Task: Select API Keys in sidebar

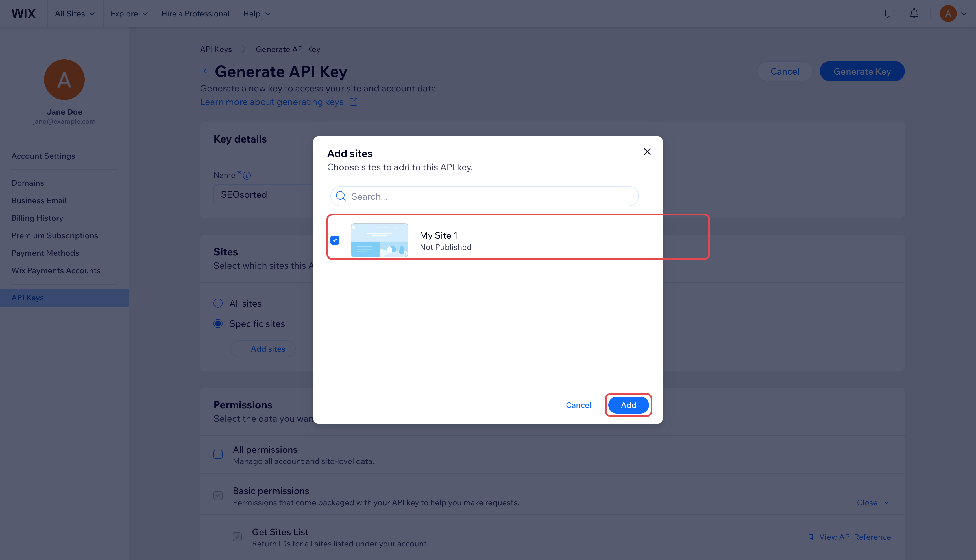Action: [64, 297]
